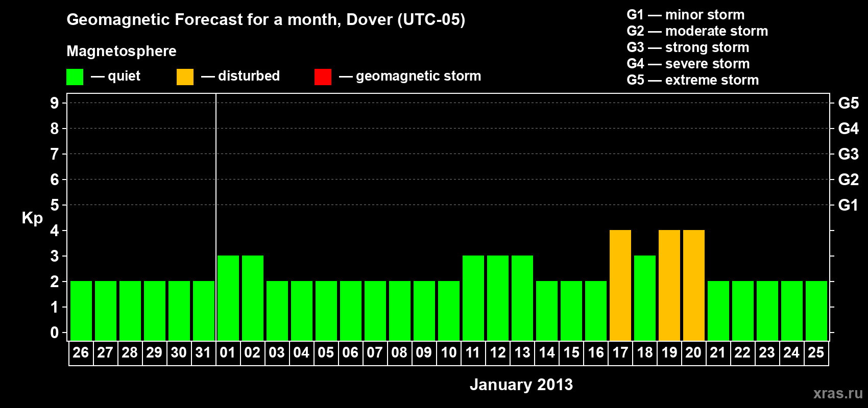Click the G3 right axis label
This screenshot has height=408, width=868.
(849, 154)
